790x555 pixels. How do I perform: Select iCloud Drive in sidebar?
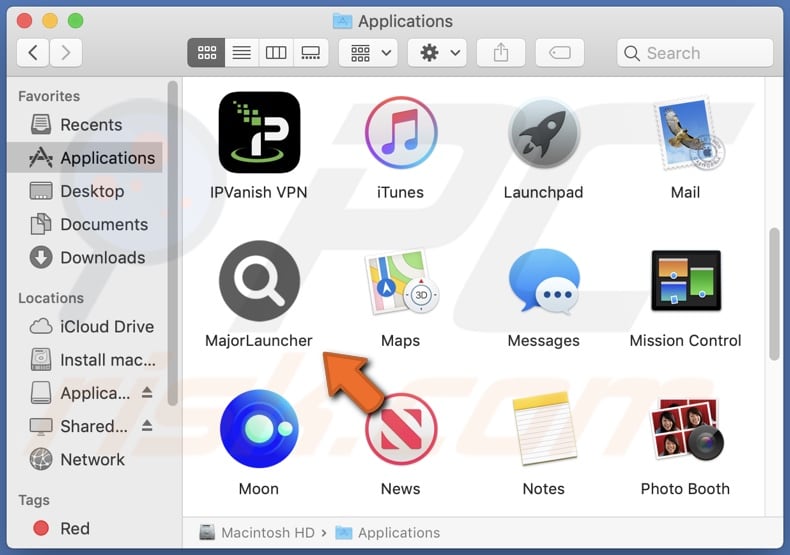[106, 326]
